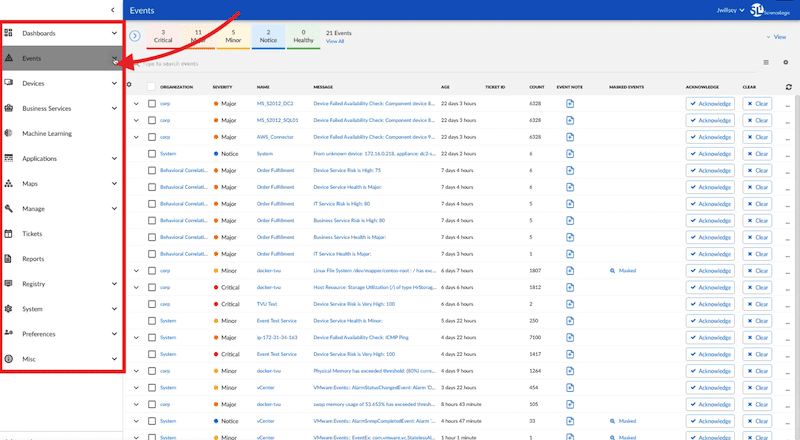Expand the ip-172-31-34-163 event row
The height and width of the screenshot is (440, 800).
(x=136, y=337)
